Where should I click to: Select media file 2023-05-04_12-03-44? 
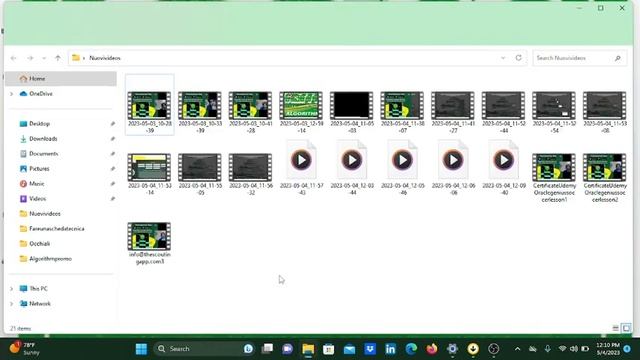[x=352, y=168]
